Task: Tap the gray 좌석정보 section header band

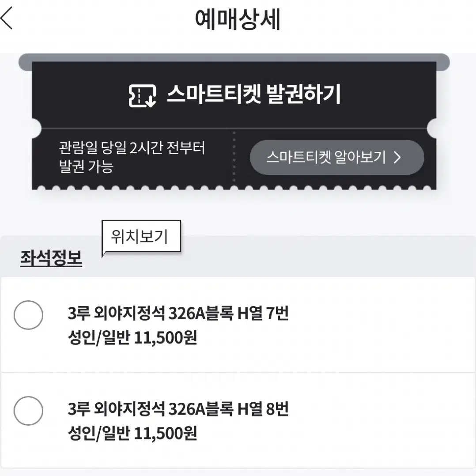Action: [x=238, y=257]
